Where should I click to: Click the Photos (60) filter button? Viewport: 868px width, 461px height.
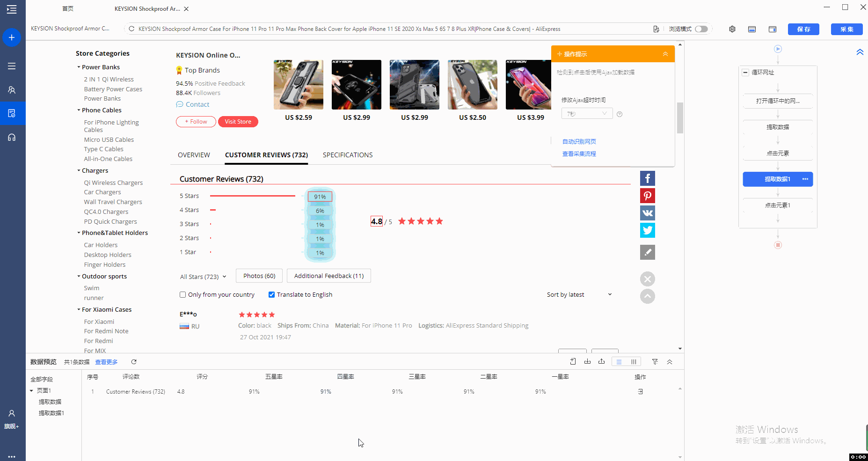259,276
